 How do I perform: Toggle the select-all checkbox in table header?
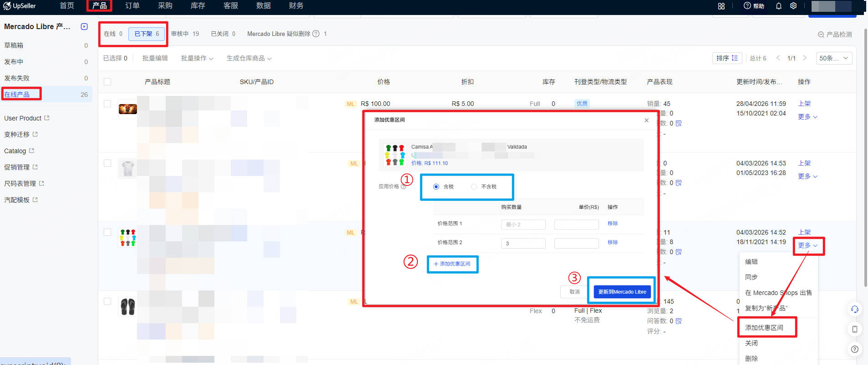coord(107,82)
